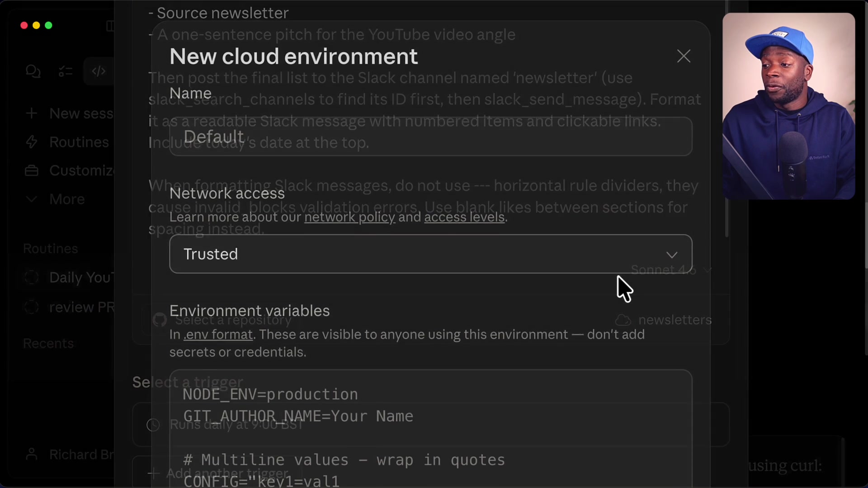This screenshot has width=868, height=488.
Task: Click the Default environment name field
Action: 429,136
